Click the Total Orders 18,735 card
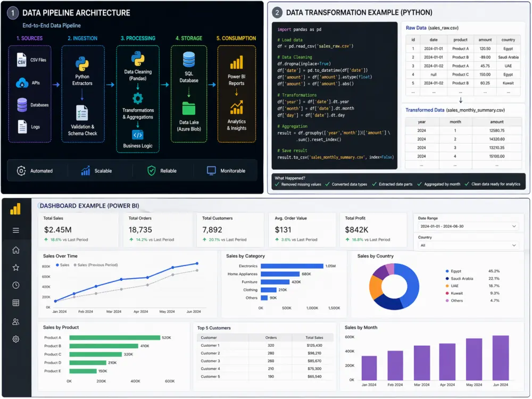 [158, 230]
